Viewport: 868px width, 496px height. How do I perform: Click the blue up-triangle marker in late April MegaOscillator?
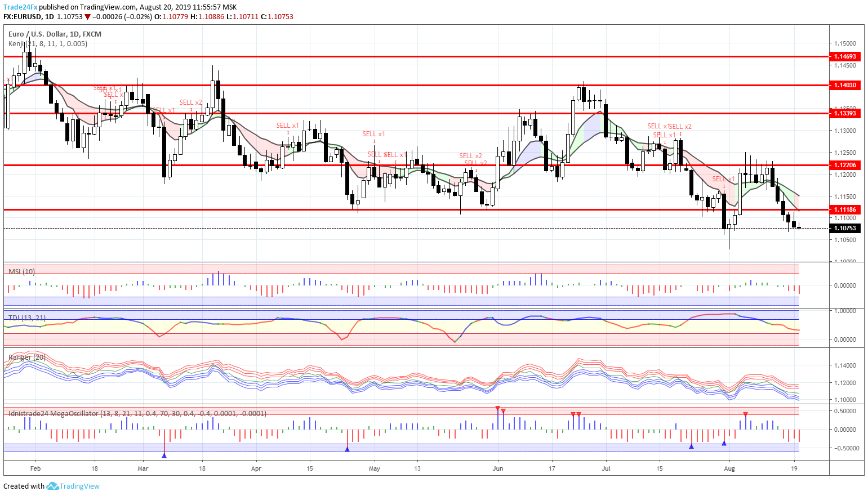pyautogui.click(x=348, y=449)
